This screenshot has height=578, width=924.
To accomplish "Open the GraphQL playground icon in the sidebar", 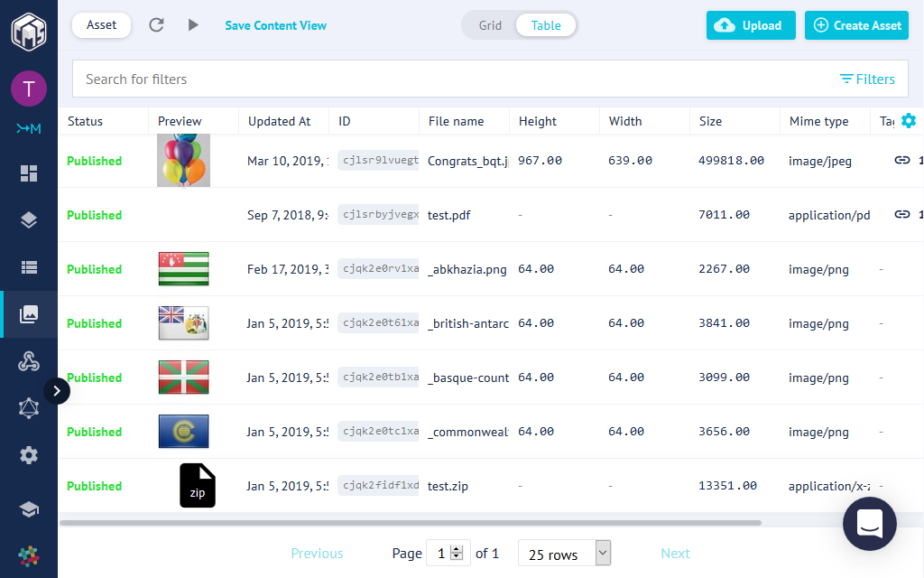I will pyautogui.click(x=29, y=408).
